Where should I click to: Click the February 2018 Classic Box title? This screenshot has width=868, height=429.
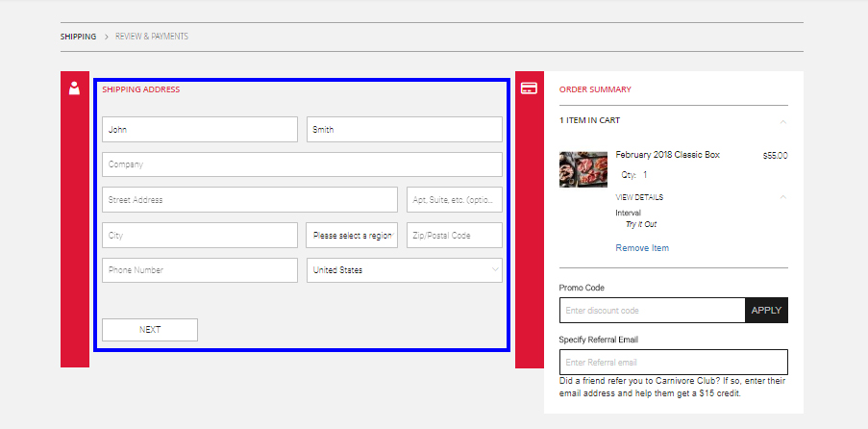(x=668, y=155)
